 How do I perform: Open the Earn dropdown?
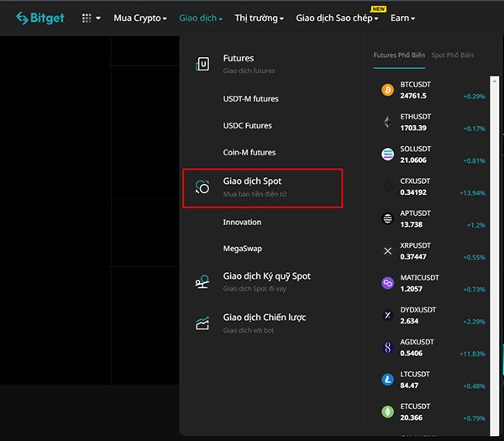pyautogui.click(x=402, y=18)
